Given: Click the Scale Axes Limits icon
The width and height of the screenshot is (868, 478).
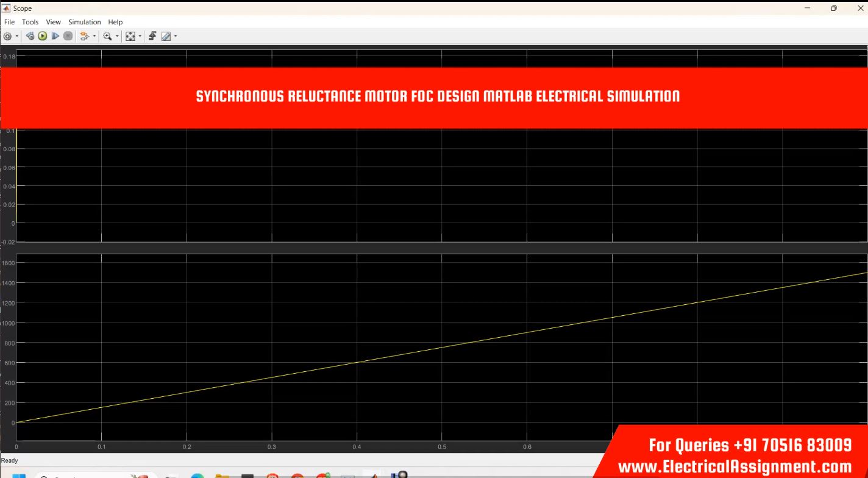Looking at the screenshot, I should click(130, 37).
